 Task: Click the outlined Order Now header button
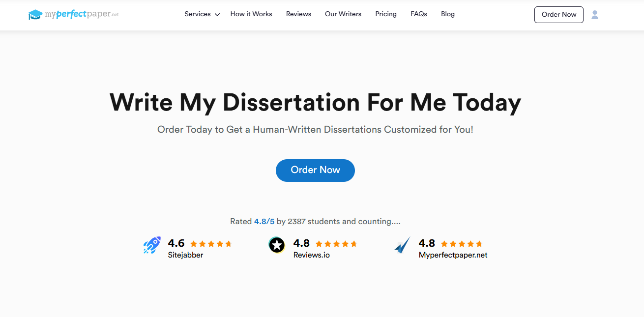tap(559, 15)
